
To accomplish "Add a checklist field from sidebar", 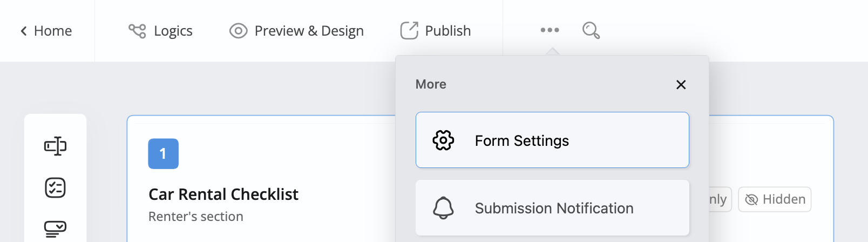I will pyautogui.click(x=55, y=188).
